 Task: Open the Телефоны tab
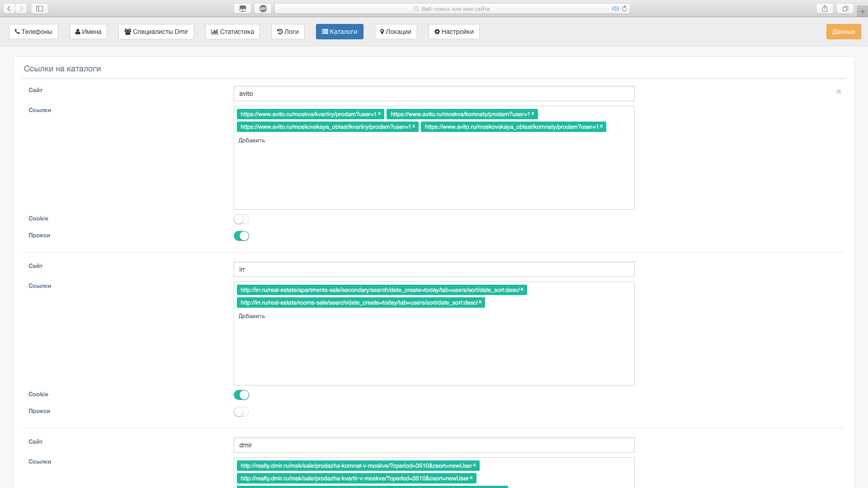click(33, 32)
